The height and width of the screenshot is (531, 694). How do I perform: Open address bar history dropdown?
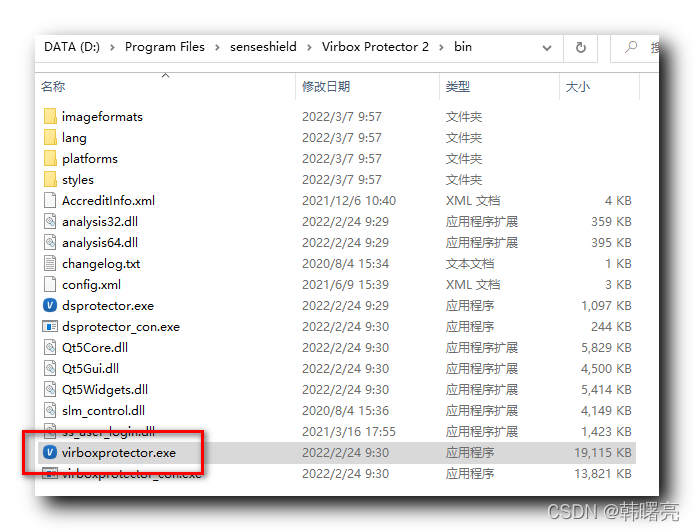click(x=547, y=48)
